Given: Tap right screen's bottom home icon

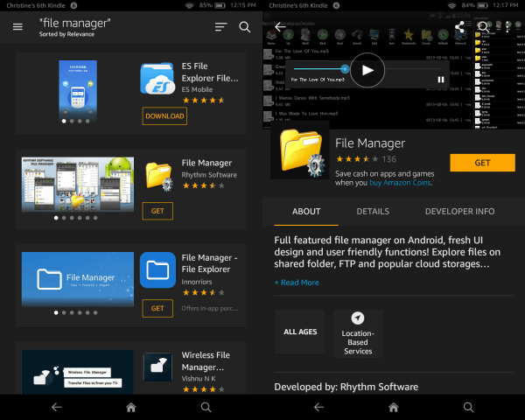Looking at the screenshot, I should tap(394, 407).
